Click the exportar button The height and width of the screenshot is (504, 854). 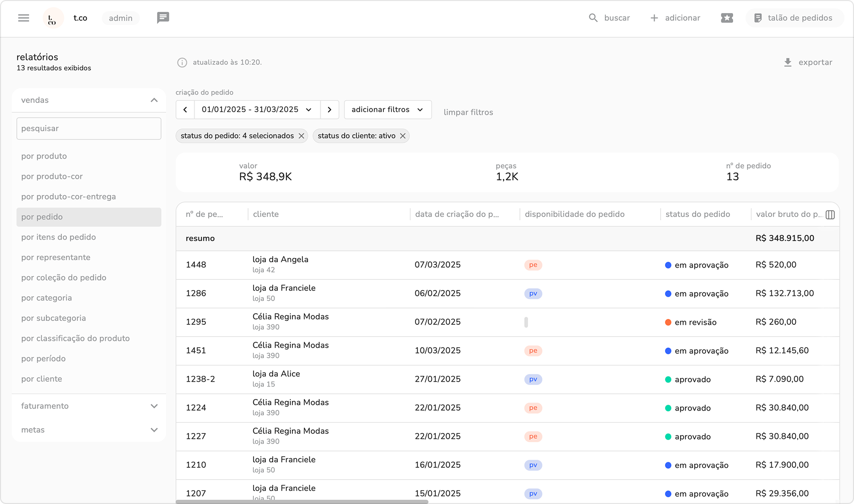tap(808, 62)
